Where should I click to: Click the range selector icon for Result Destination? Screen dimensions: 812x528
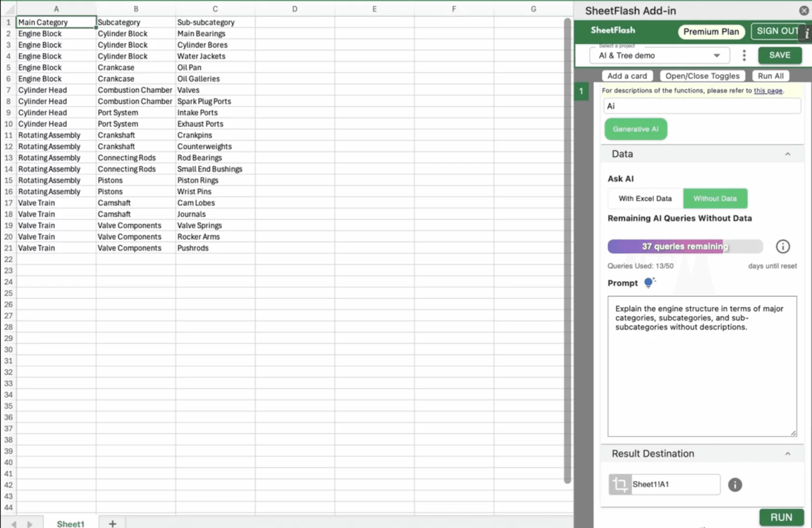click(x=620, y=484)
